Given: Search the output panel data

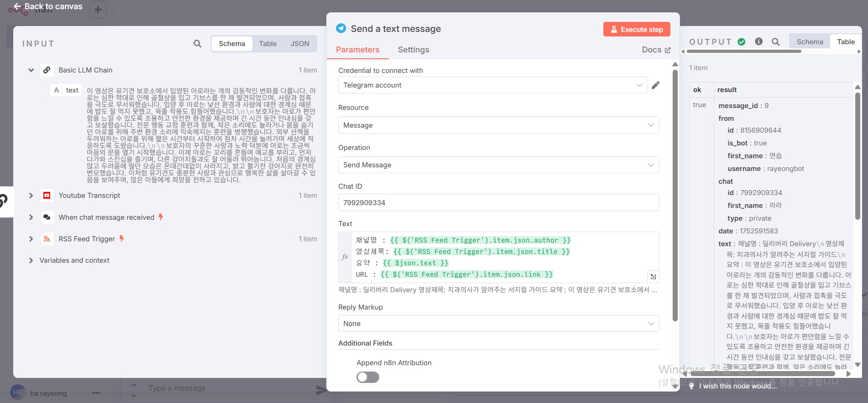Looking at the screenshot, I should 775,42.
